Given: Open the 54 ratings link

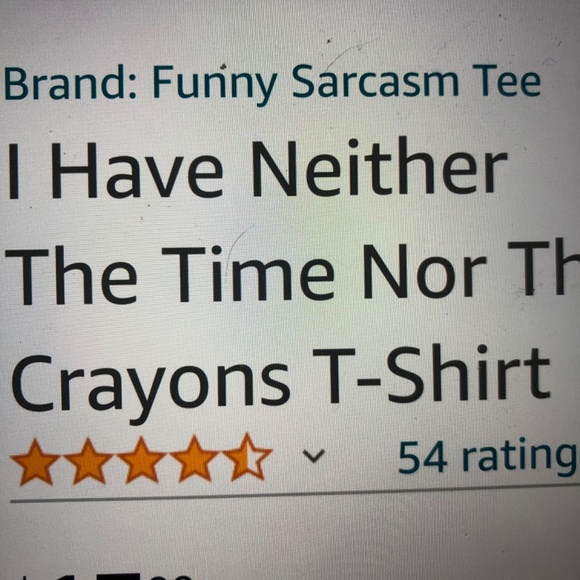Looking at the screenshot, I should coord(488,458).
